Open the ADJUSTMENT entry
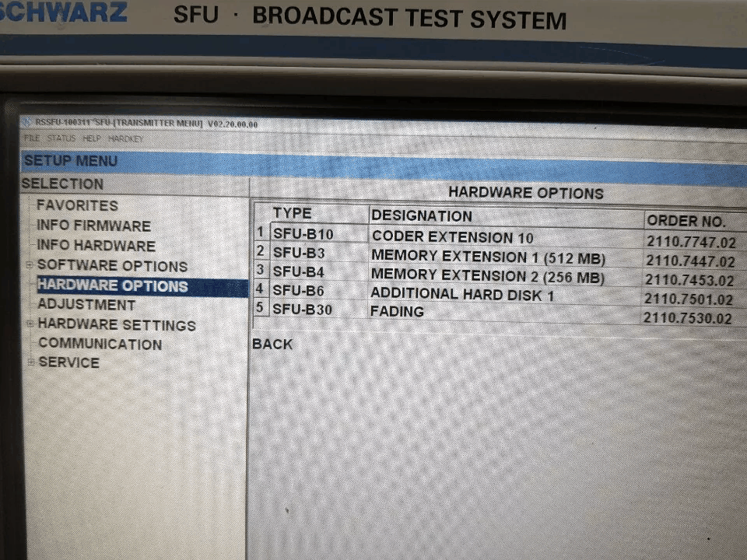This screenshot has height=560, width=747. point(86,304)
